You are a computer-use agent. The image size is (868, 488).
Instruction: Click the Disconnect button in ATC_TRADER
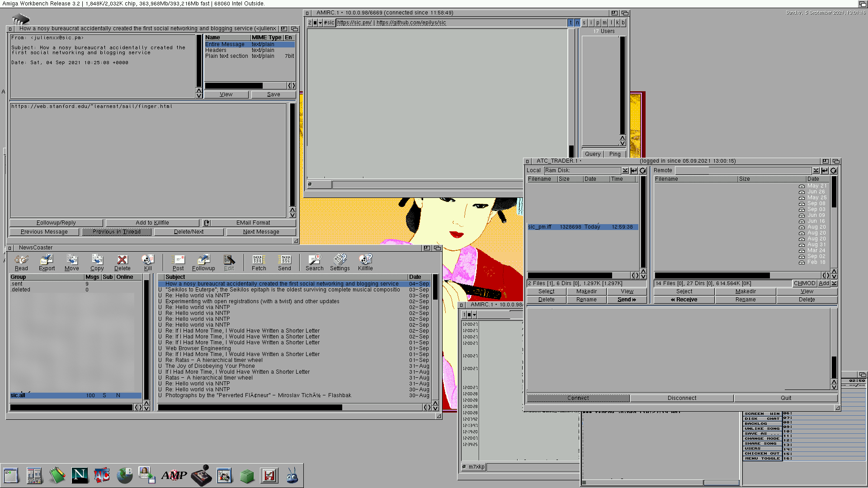tap(682, 398)
